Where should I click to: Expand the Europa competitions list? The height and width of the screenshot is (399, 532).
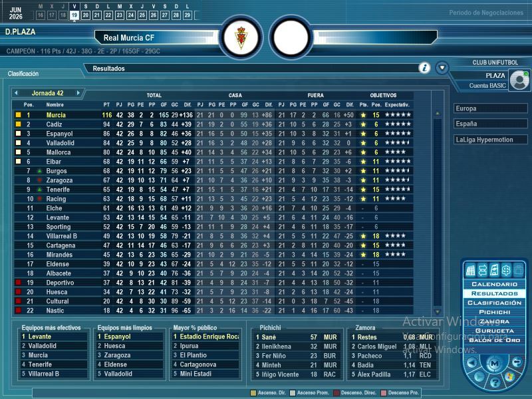pos(490,108)
